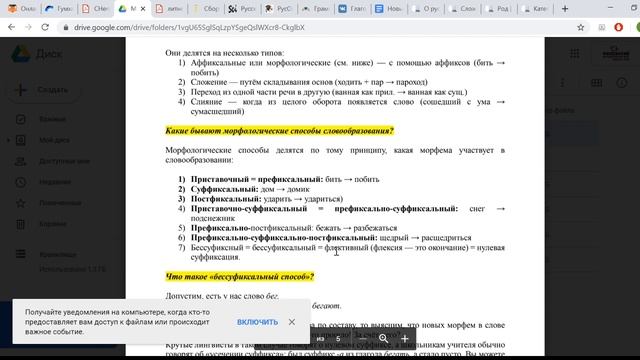The image size is (640, 360).
Task: Click the text Постфиксальный: ударить → удариться
Action: [267, 199]
